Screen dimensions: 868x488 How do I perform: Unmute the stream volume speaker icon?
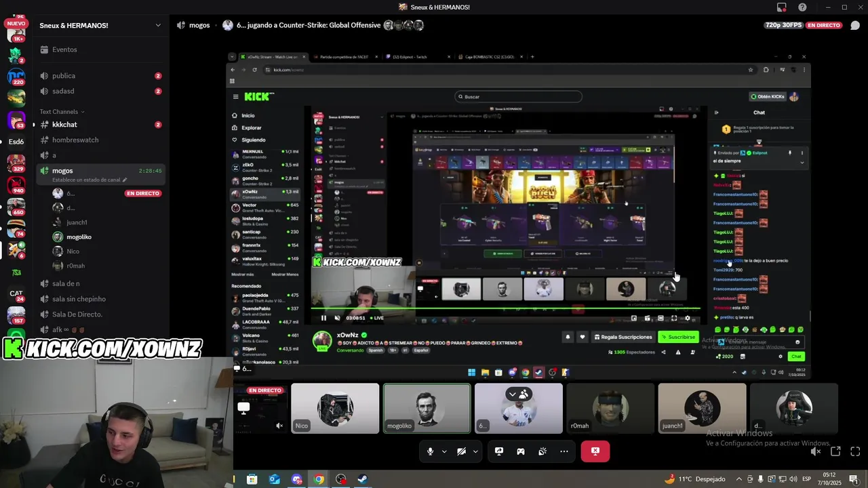(x=816, y=451)
